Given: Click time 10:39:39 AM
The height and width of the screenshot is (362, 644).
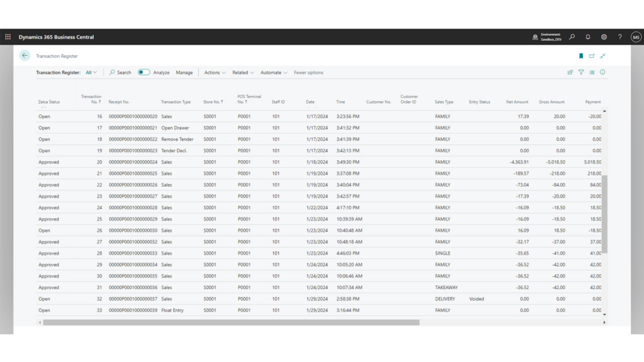Looking at the screenshot, I should (x=349, y=219).
